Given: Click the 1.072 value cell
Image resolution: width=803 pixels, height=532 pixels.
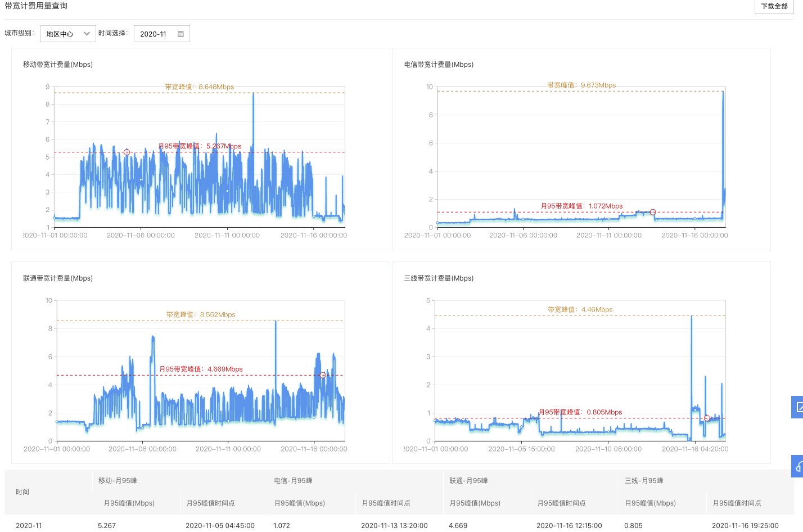Looking at the screenshot, I should point(282,526).
